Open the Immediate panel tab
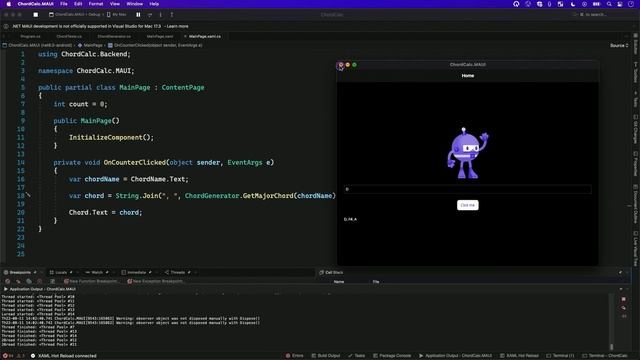Image resolution: width=640 pixels, height=360 pixels. click(x=136, y=272)
